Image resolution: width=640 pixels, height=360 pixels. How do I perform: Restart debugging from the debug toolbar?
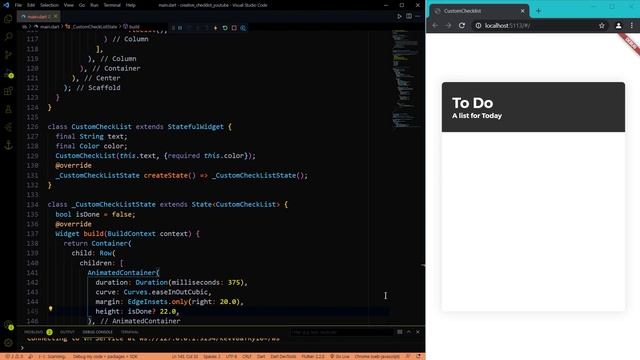click(225, 28)
